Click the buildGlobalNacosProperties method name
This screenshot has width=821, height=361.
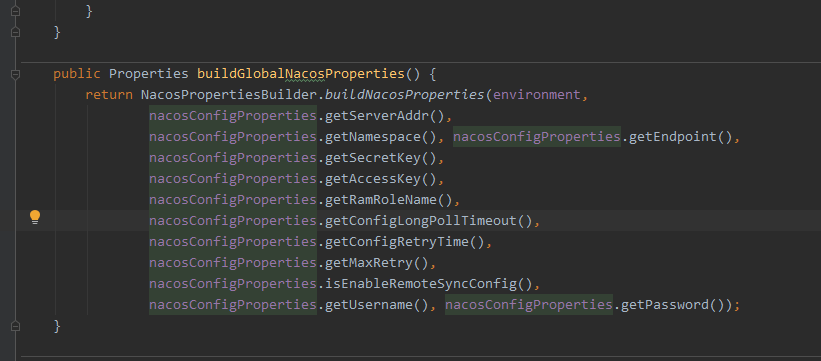point(301,74)
